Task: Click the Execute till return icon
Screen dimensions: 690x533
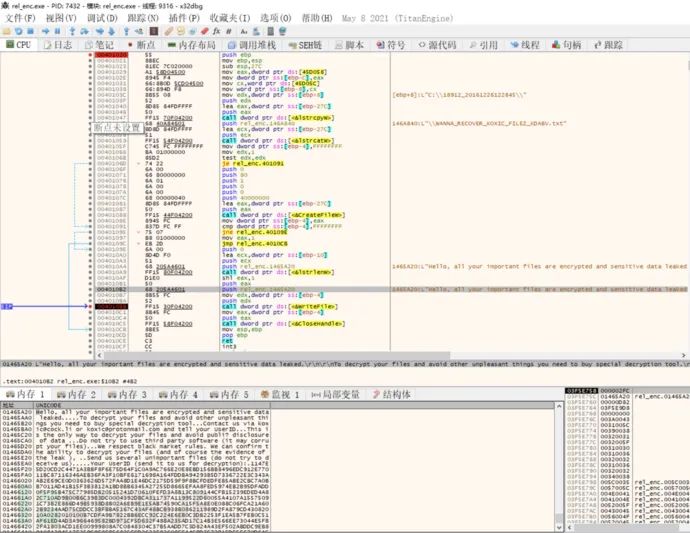Action: tap(126, 31)
